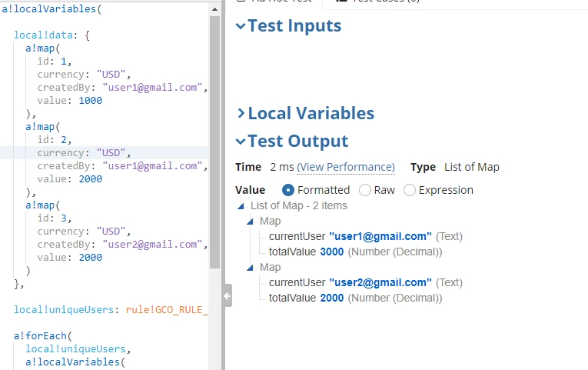Screen dimensions: 588x370
Task: Select the Expression value option
Action: coord(410,190)
